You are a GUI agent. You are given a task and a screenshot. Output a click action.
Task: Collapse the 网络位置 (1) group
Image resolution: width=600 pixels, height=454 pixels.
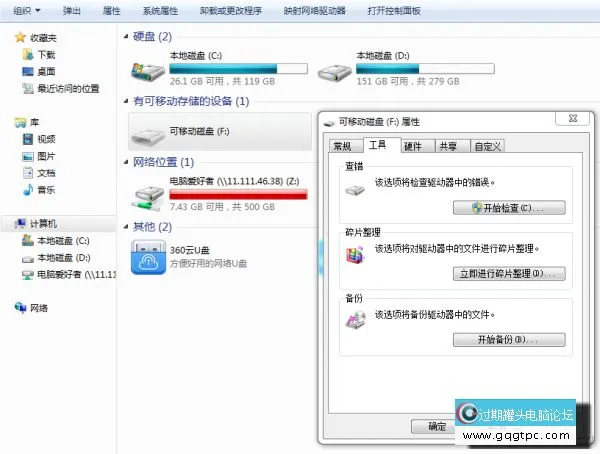pyautogui.click(x=126, y=162)
